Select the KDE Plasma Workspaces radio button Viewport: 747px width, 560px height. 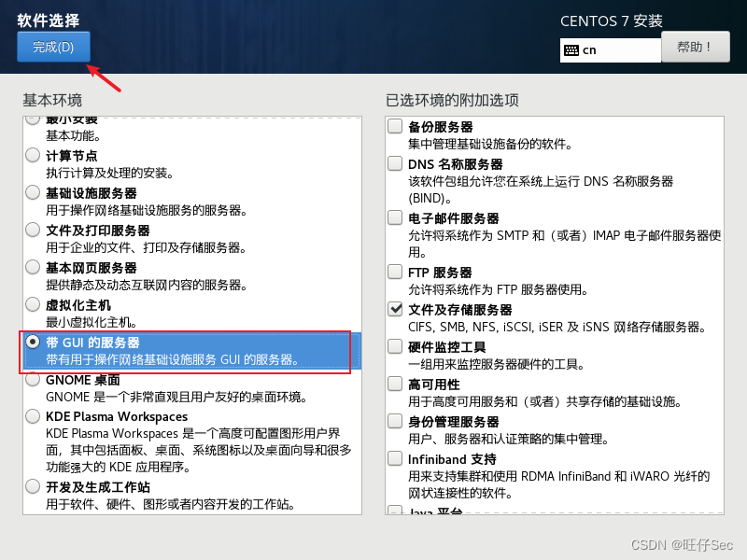coord(33,416)
